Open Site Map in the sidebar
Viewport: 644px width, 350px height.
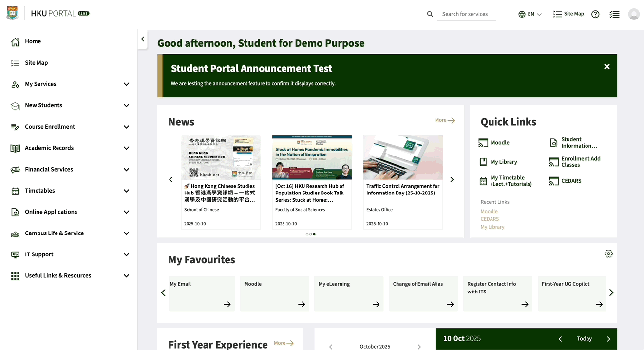tap(36, 63)
